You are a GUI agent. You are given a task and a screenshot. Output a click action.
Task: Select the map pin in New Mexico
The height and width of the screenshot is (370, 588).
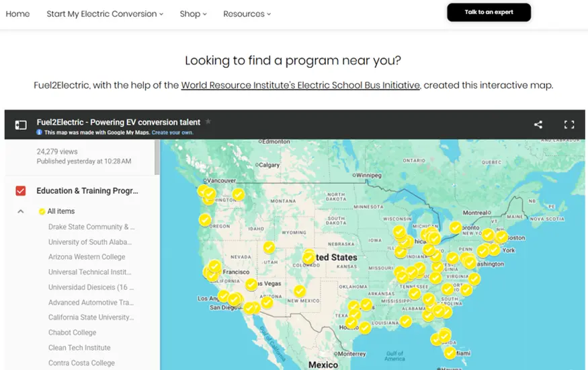click(x=299, y=291)
